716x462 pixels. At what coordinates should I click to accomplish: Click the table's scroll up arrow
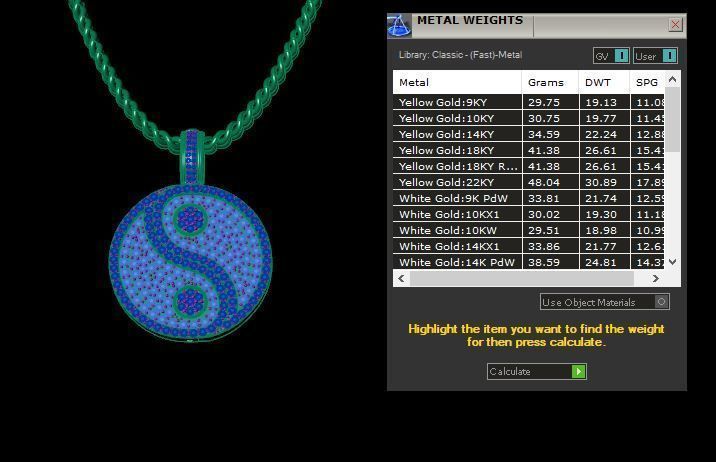(x=672, y=79)
